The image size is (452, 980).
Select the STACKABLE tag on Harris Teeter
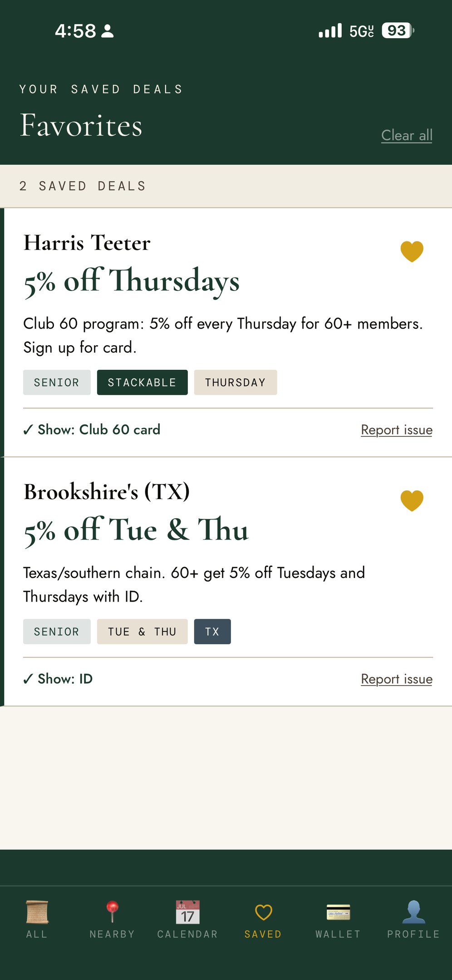pyautogui.click(x=142, y=382)
